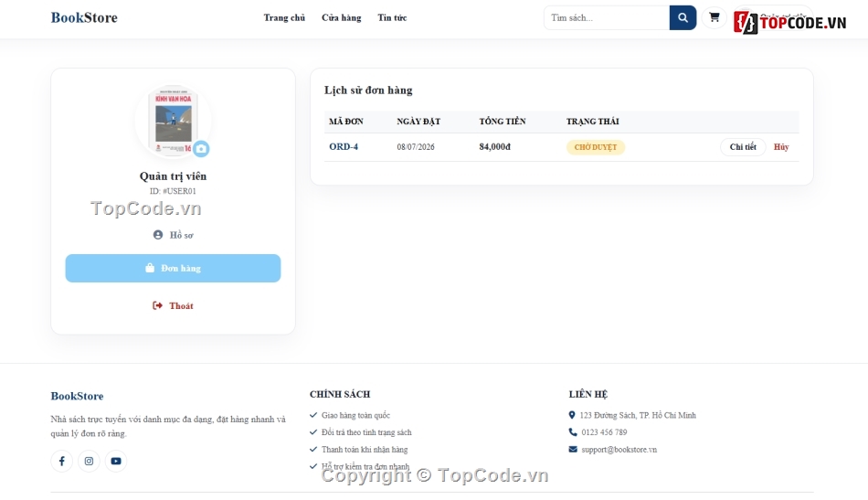Open the Instagram social icon
The width and height of the screenshot is (868, 500).
[89, 461]
